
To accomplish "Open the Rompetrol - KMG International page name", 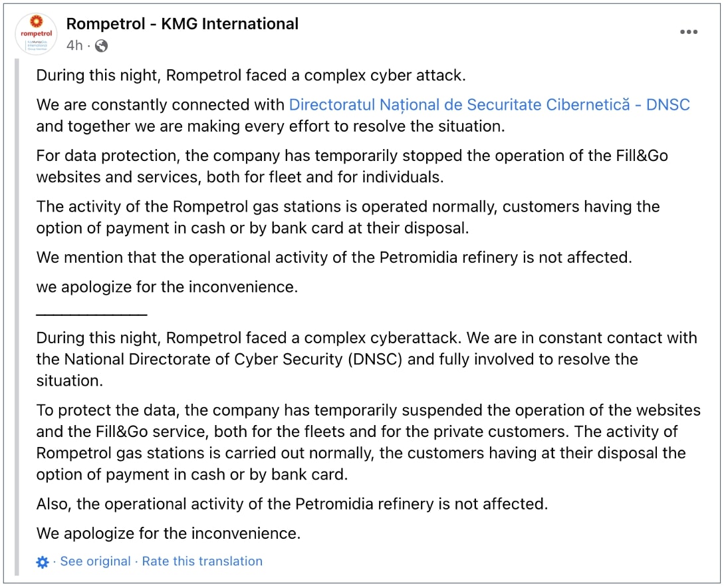I will (x=182, y=24).
